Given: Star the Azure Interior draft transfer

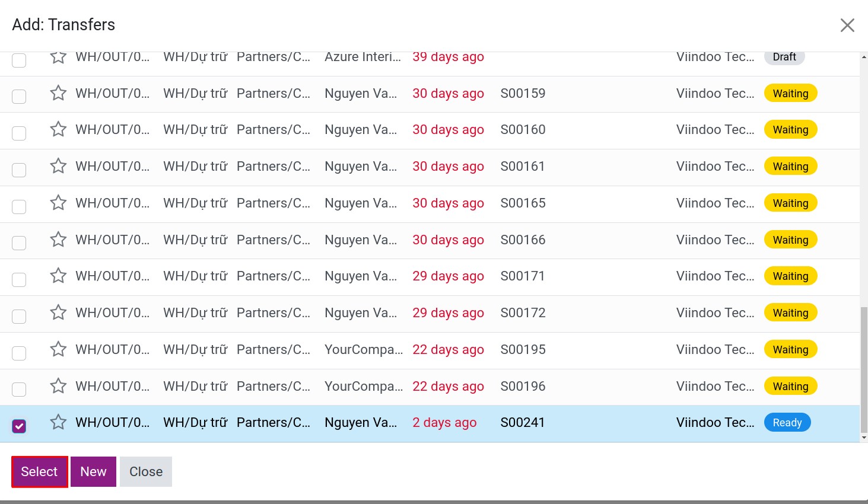Looking at the screenshot, I should (58, 57).
